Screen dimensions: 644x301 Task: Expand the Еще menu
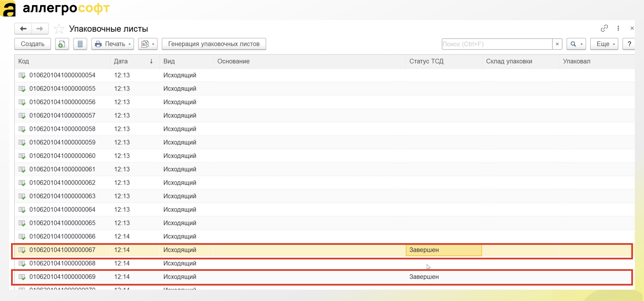604,44
